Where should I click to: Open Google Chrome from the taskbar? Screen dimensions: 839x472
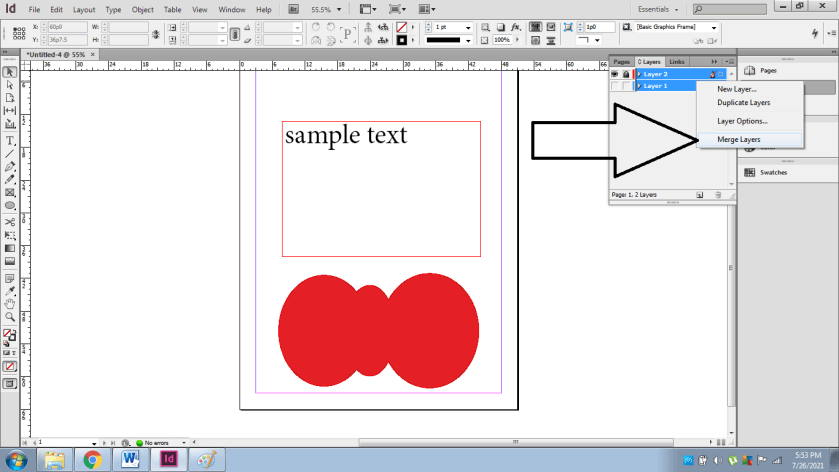pos(92,459)
